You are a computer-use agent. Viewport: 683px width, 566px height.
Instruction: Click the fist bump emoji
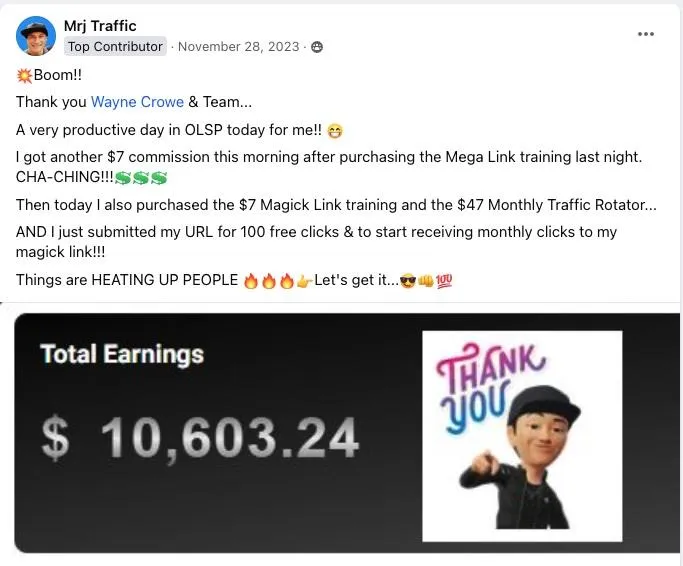tap(426, 281)
